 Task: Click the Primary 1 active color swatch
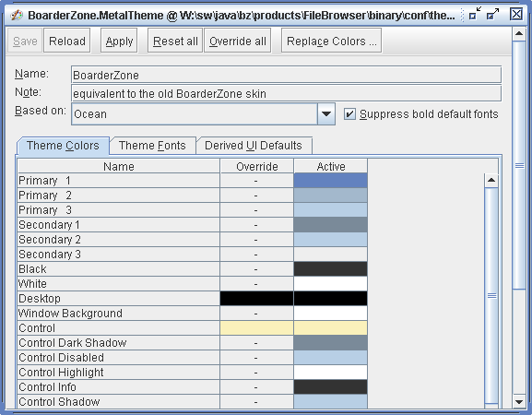tap(330, 181)
